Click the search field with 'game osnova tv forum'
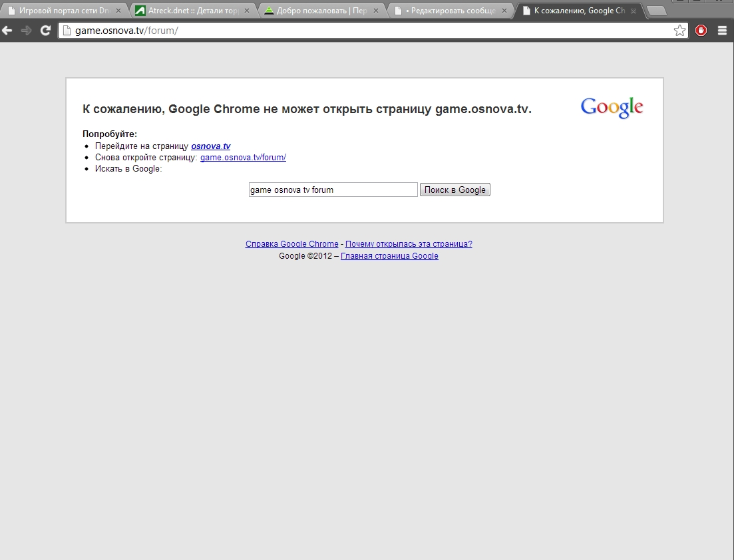 coord(333,190)
